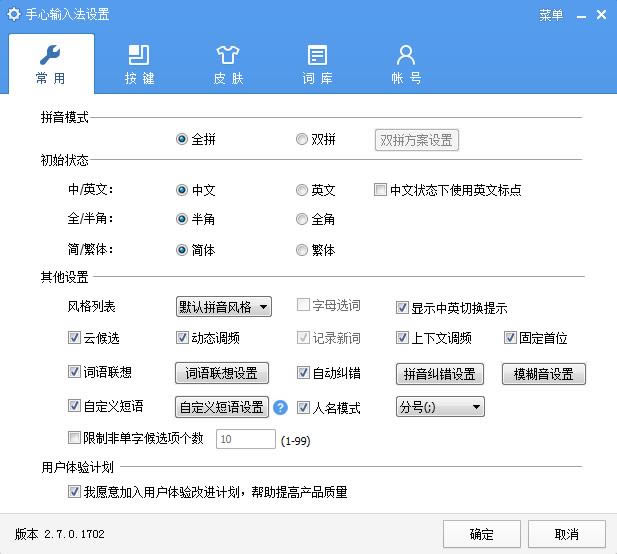Click the blue help question mark icon

click(x=280, y=407)
